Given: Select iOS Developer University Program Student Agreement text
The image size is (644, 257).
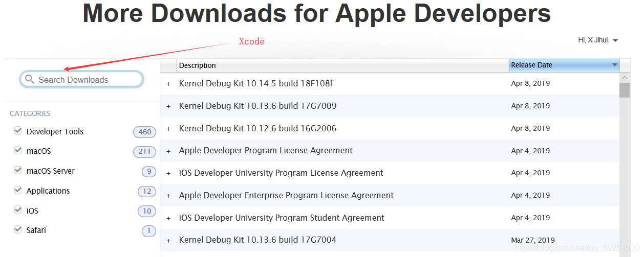Looking at the screenshot, I should click(x=282, y=218).
